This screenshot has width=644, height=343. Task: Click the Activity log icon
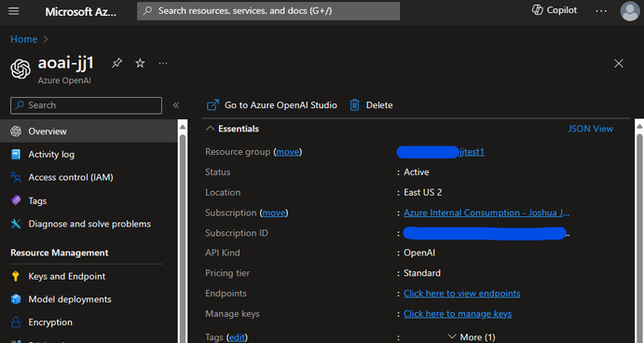point(16,155)
